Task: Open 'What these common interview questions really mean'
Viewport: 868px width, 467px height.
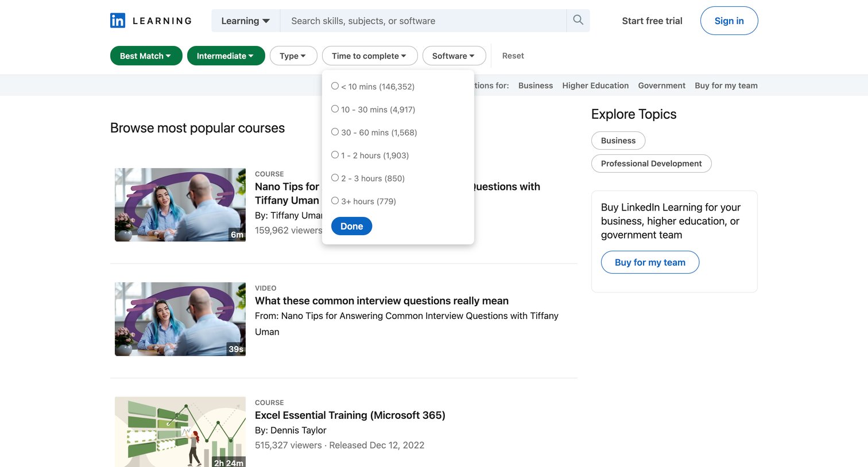Action: coord(382,301)
